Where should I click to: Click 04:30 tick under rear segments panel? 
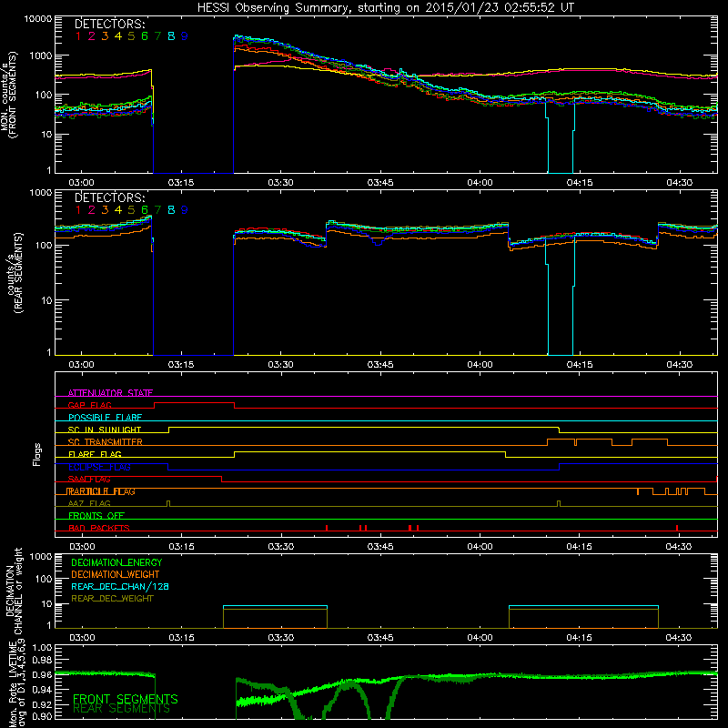coord(679,365)
